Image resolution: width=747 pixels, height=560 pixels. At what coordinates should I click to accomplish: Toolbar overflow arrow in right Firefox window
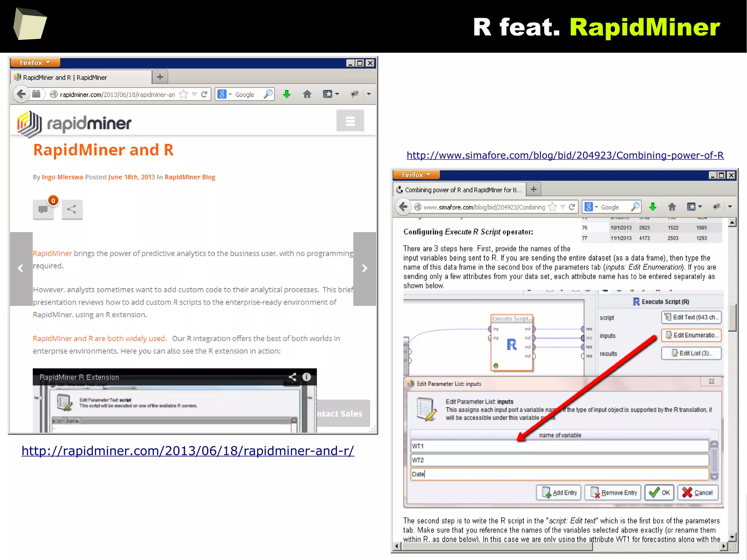(730, 207)
